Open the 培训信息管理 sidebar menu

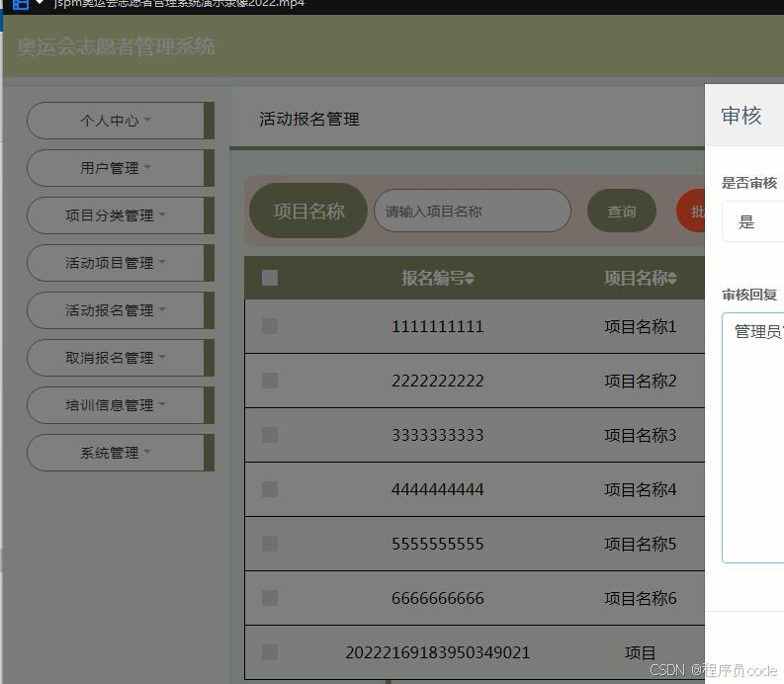point(121,405)
